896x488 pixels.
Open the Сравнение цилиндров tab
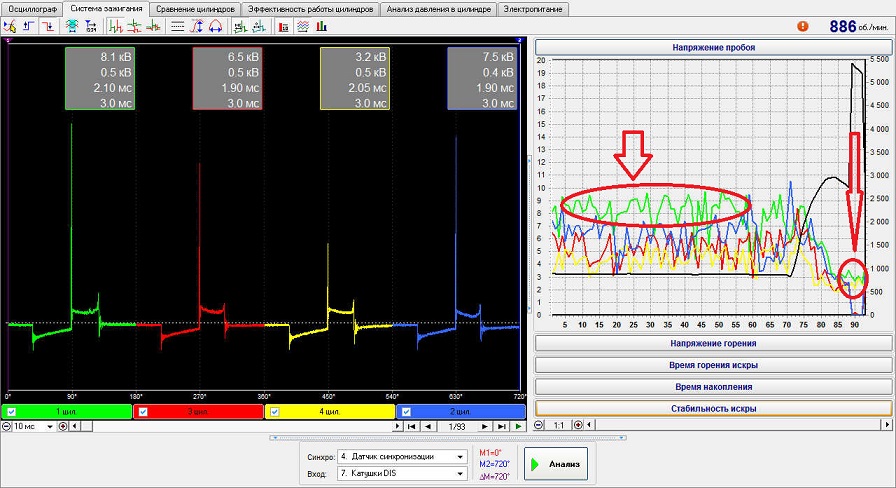[x=195, y=9]
